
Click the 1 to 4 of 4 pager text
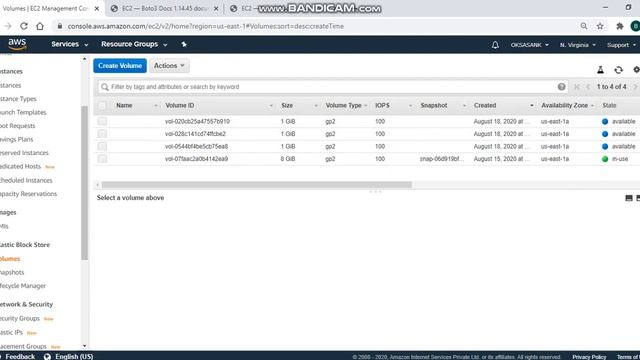click(611, 87)
